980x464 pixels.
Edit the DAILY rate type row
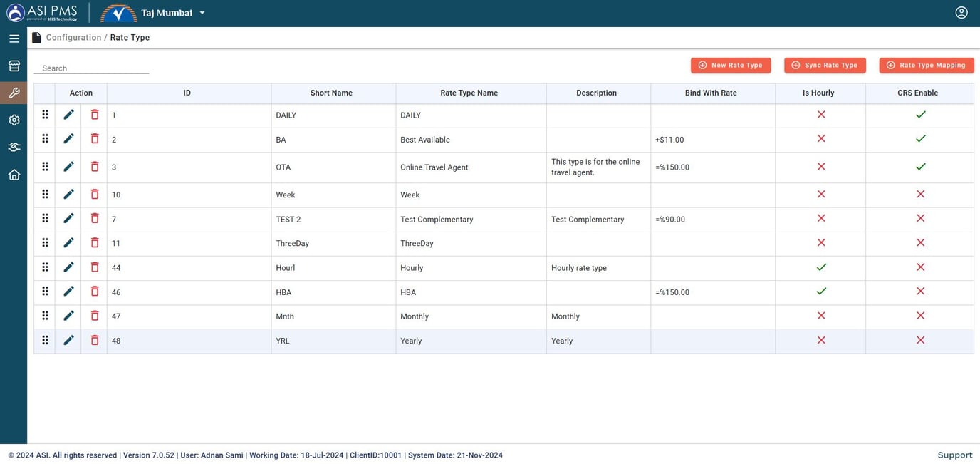pyautogui.click(x=68, y=115)
